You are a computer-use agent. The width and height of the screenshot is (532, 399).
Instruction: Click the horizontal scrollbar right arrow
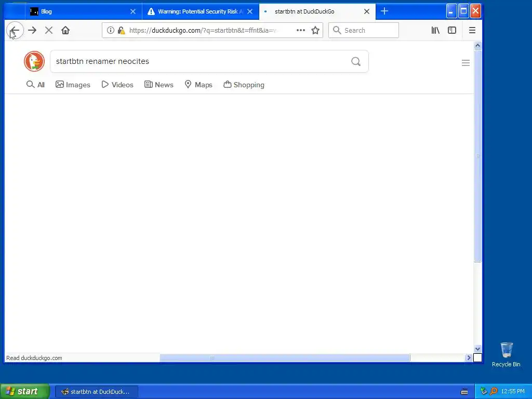point(469,357)
